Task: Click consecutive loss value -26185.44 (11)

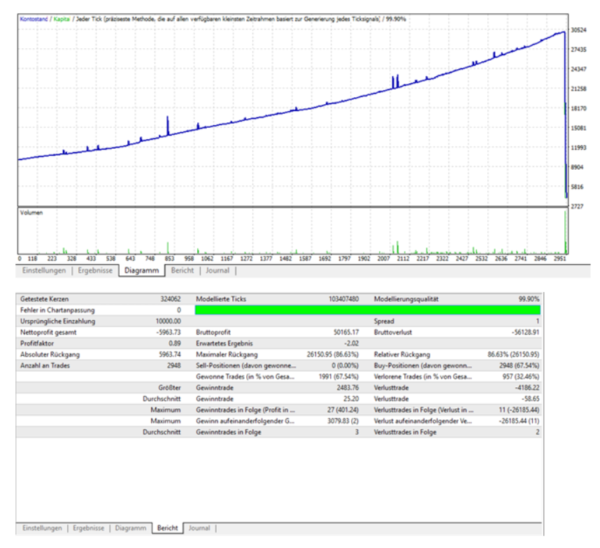Action: pyautogui.click(x=519, y=421)
